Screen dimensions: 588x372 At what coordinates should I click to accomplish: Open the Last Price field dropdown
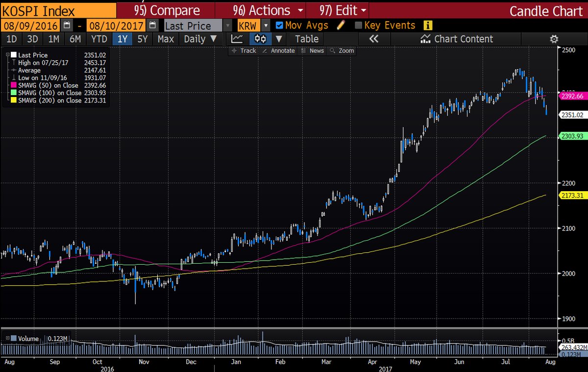tap(228, 25)
